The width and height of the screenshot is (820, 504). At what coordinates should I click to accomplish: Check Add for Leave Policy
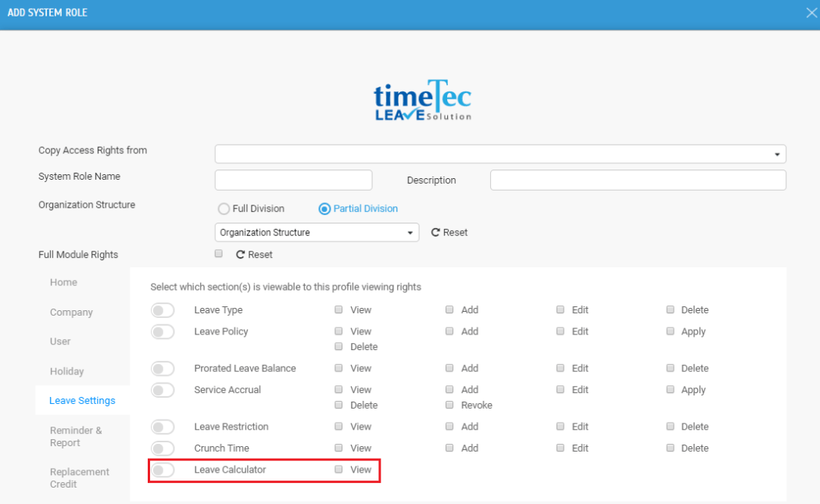coord(449,331)
